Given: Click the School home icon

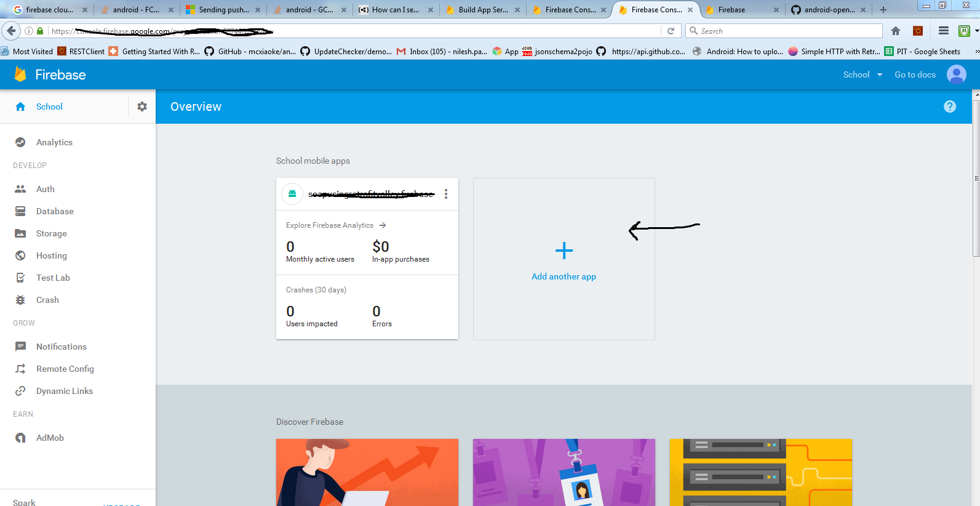Looking at the screenshot, I should pyautogui.click(x=20, y=106).
